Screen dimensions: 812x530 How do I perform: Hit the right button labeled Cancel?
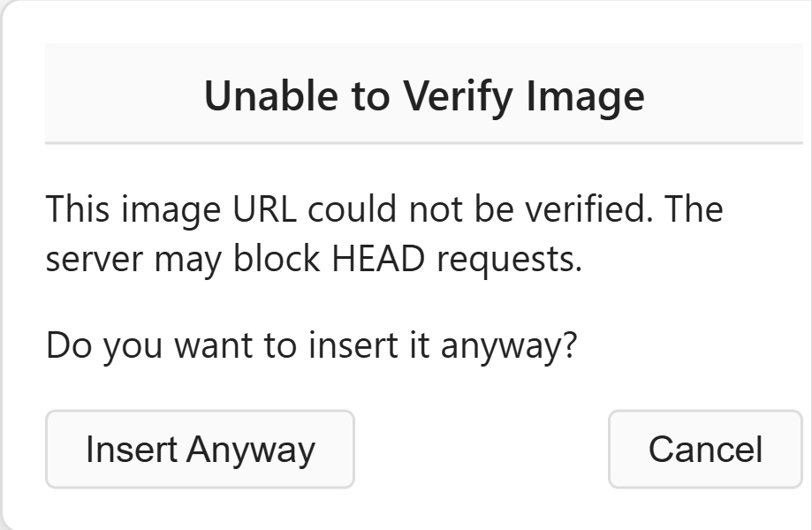click(x=704, y=449)
